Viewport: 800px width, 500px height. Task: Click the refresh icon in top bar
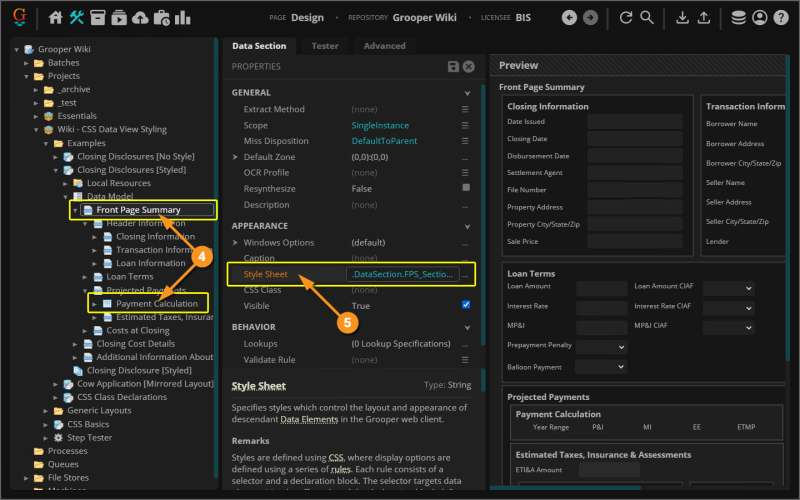(626, 17)
